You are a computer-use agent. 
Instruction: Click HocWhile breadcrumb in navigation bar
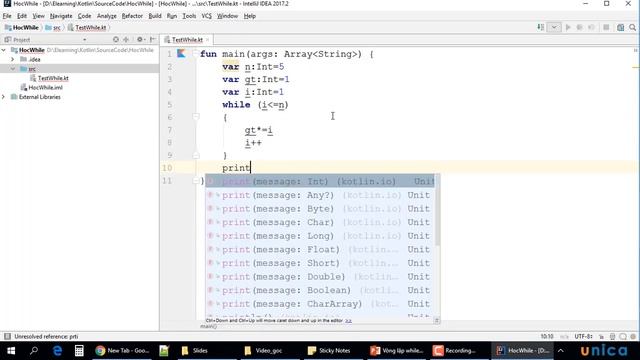[x=22, y=27]
